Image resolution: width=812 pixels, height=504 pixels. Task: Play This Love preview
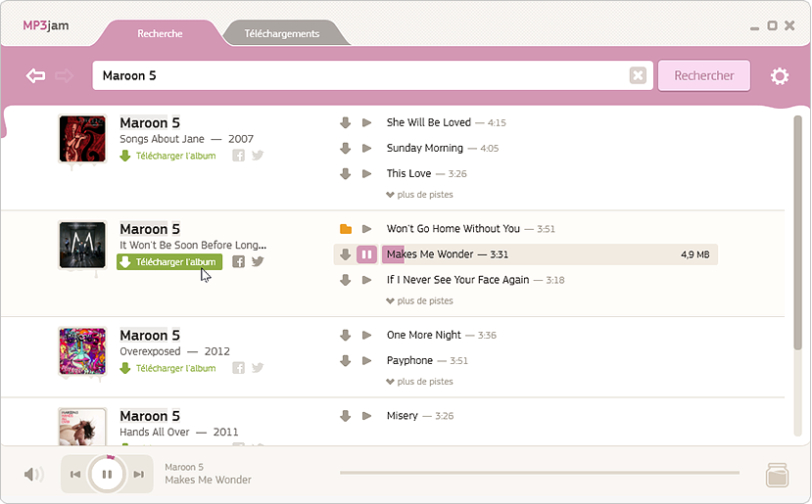point(366,173)
